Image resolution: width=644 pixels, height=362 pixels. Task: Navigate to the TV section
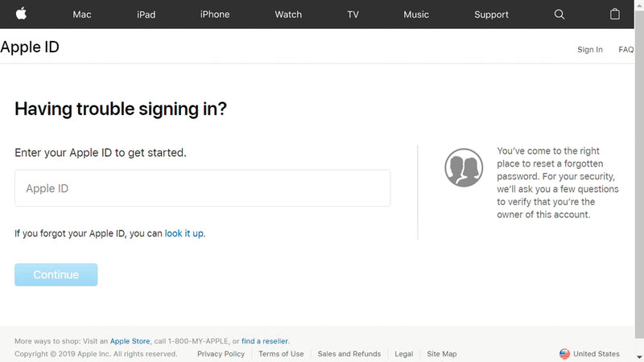tap(353, 14)
